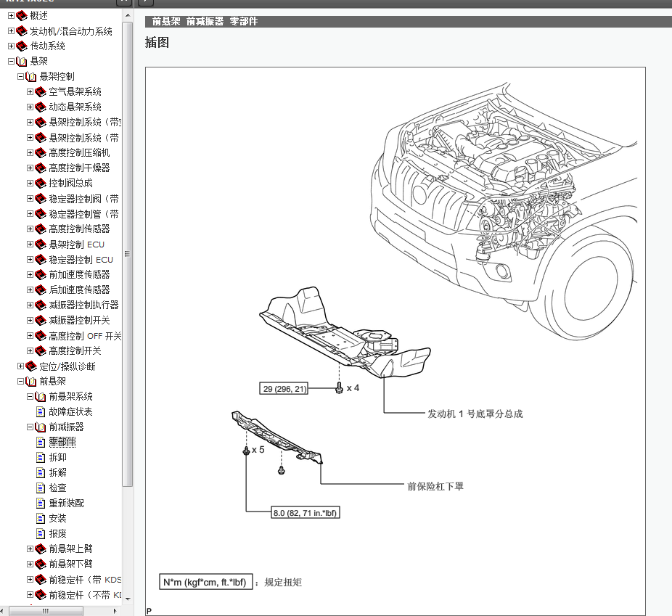Click the 拆解 document icon
Image resolution: width=672 pixels, height=616 pixels.
click(41, 473)
